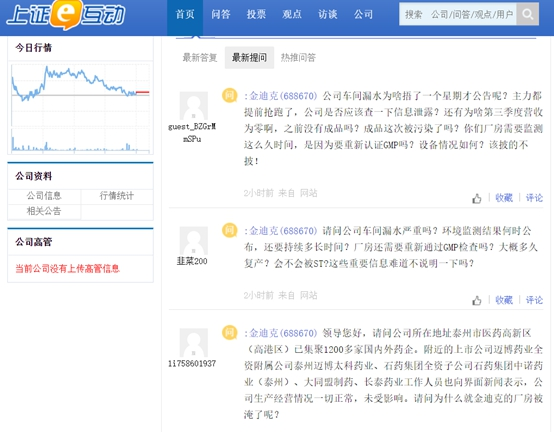Click the username 11758601937
The image size is (554, 432).
192,363
